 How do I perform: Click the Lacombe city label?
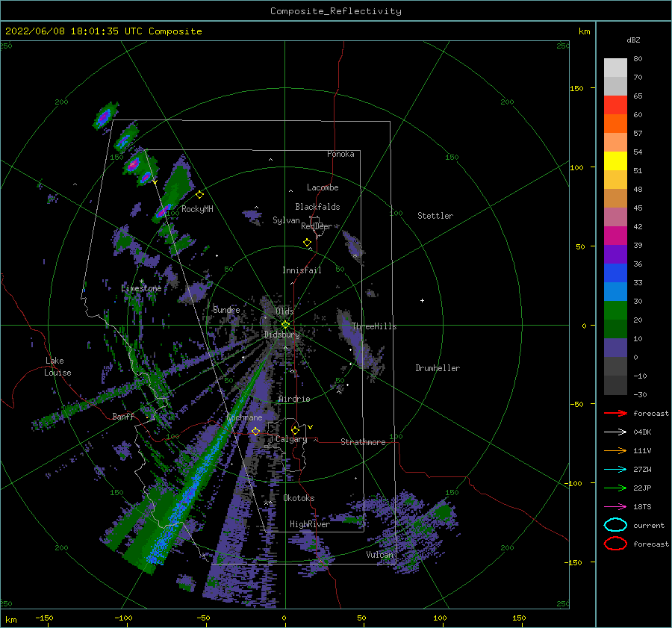tap(323, 187)
